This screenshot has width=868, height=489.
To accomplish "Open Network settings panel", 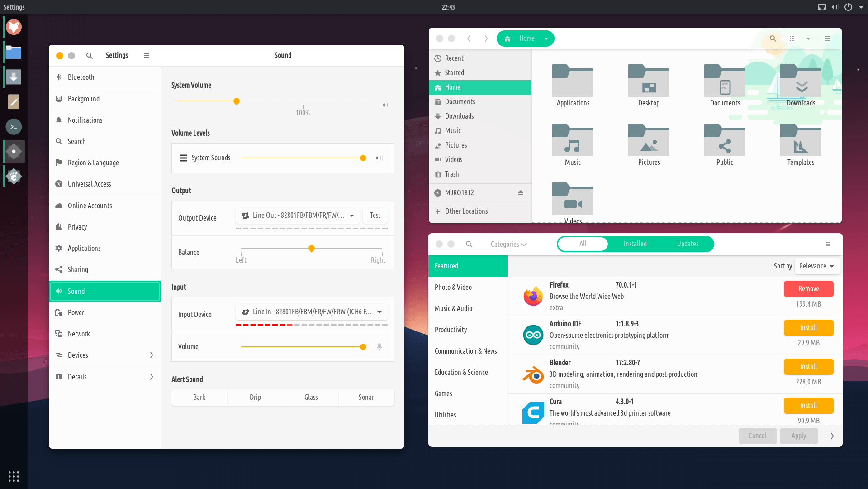I will [x=79, y=334].
